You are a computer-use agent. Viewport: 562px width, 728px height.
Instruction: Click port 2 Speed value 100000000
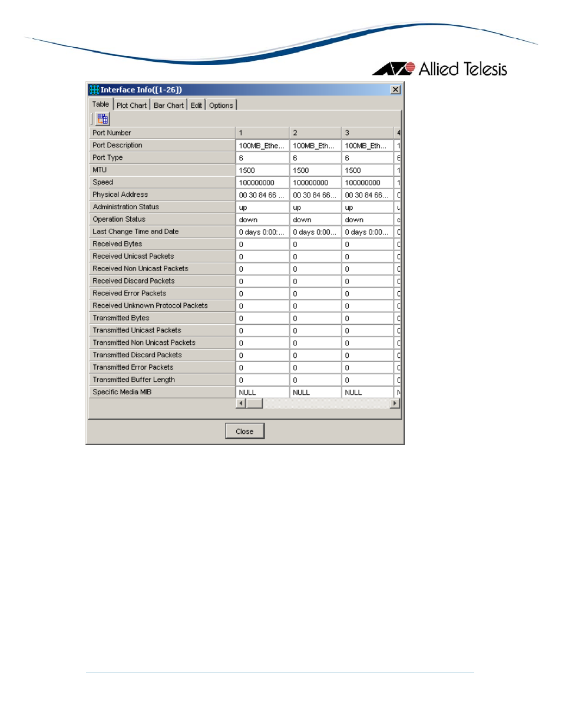click(x=315, y=183)
